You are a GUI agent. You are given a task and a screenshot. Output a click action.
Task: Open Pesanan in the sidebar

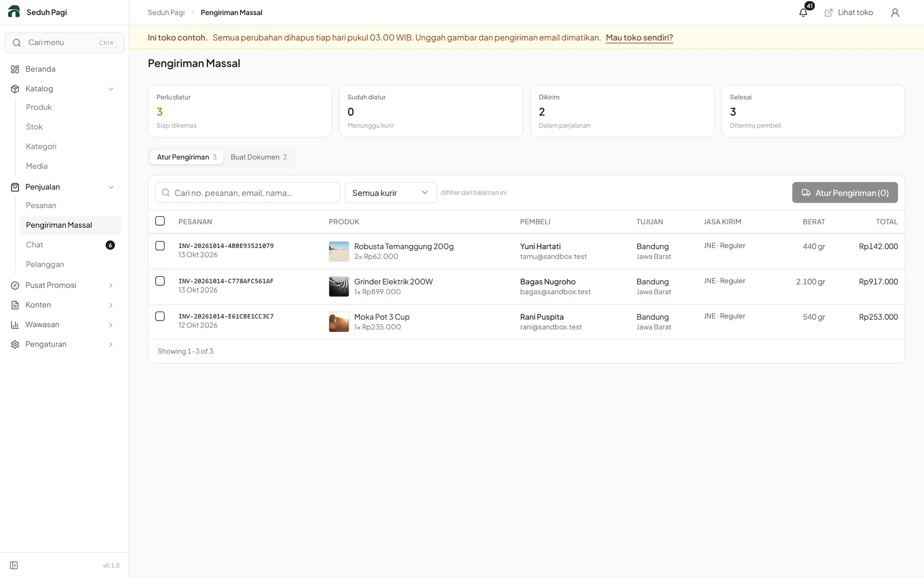coord(41,206)
